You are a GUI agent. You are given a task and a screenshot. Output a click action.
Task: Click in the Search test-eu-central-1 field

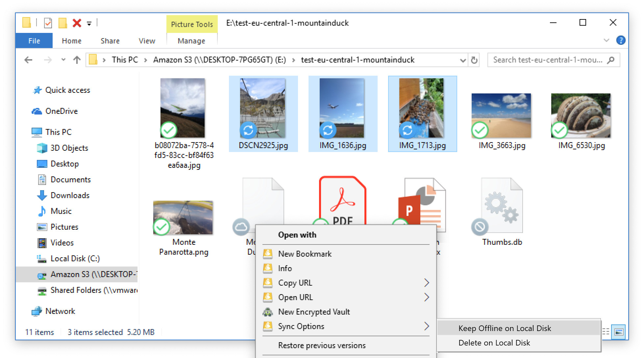548,60
